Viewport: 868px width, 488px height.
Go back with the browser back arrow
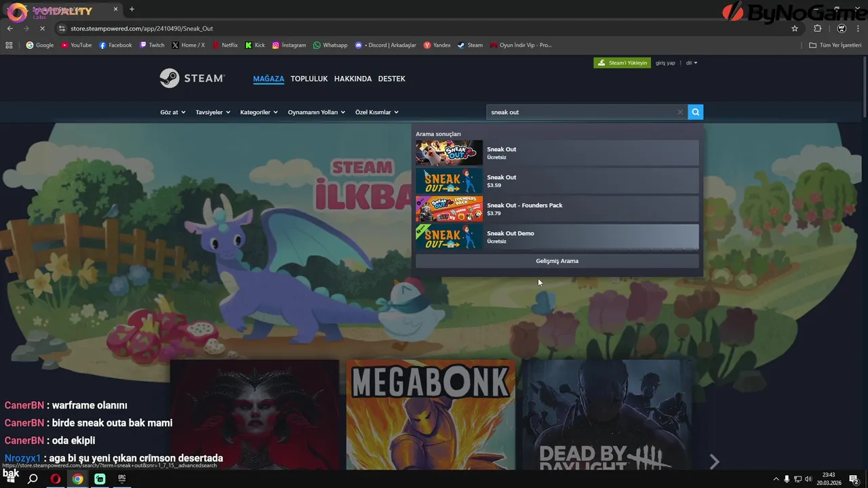(9, 28)
